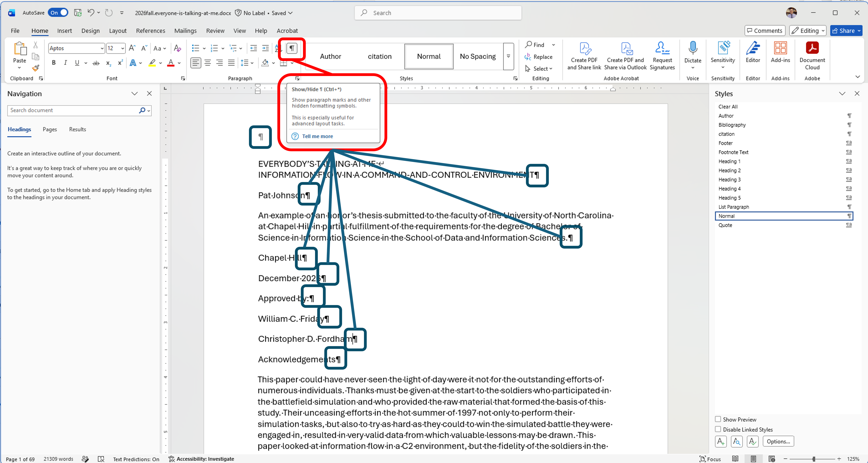The height and width of the screenshot is (463, 868).
Task: Open the Style Inspector button
Action: point(737,441)
